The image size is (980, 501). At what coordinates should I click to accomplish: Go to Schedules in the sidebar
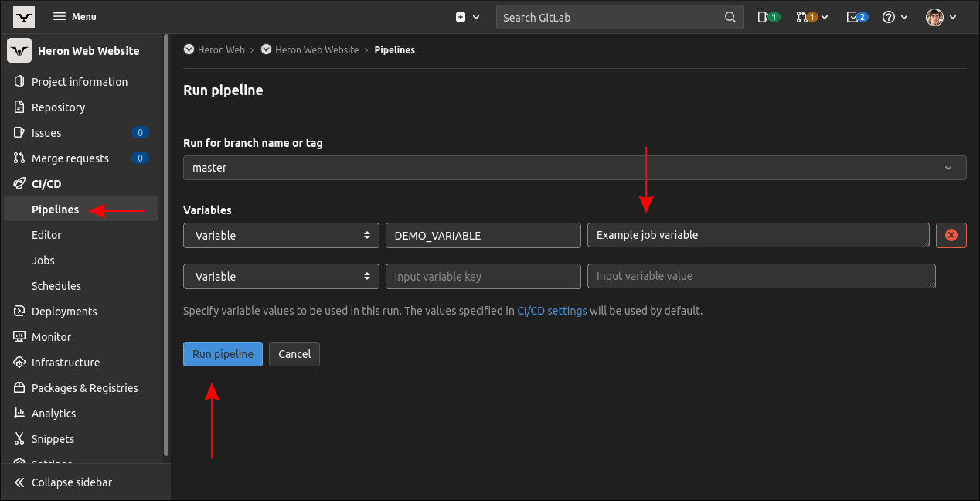(x=56, y=286)
